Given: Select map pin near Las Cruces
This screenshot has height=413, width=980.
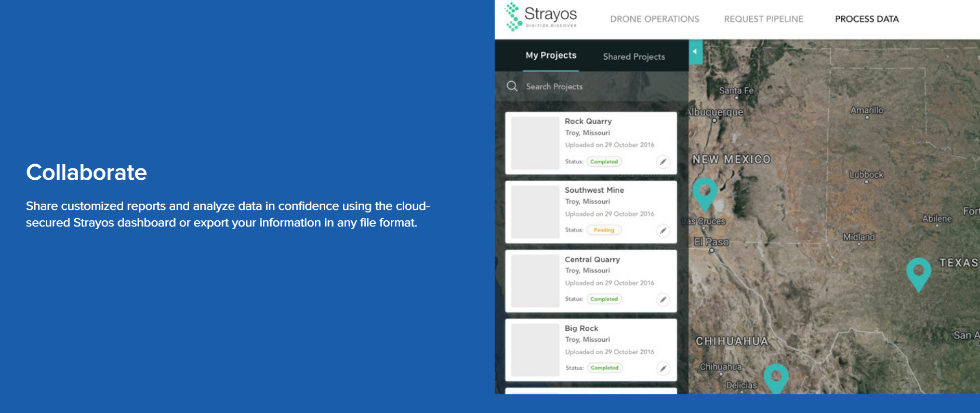Looking at the screenshot, I should coord(705,192).
